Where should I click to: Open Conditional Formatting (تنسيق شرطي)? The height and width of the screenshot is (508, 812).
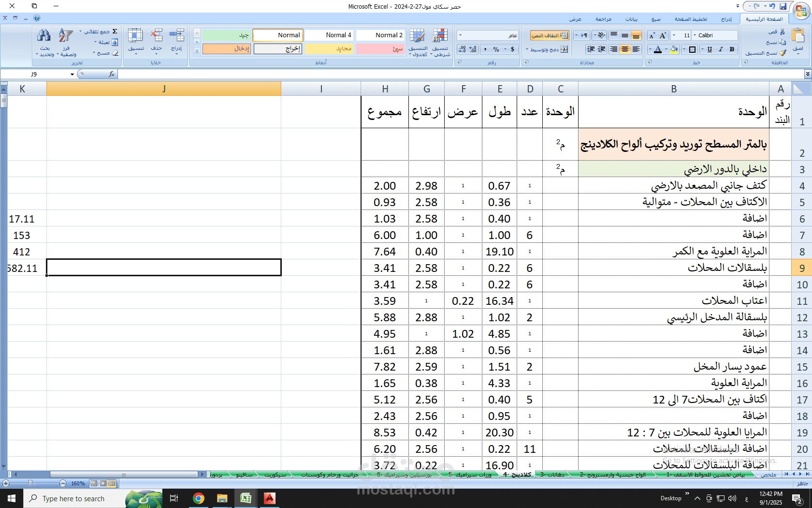point(440,43)
